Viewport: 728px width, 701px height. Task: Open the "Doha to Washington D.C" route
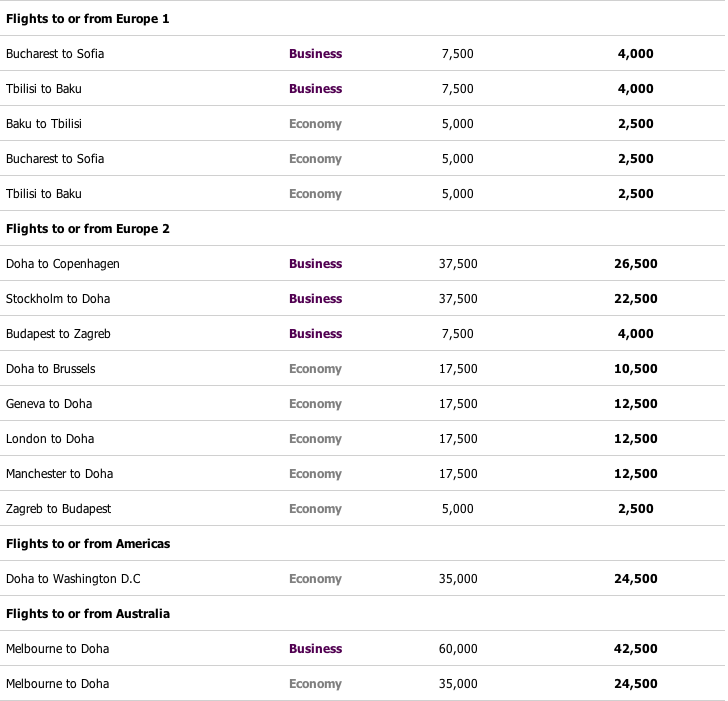(72, 579)
